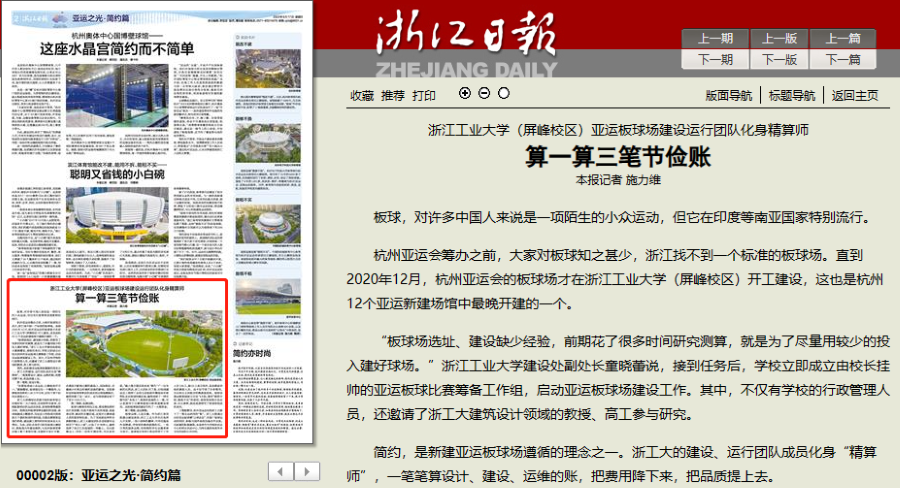Viewport: 900px width, 488px height.
Task: Open previous page 上一版
Action: (x=779, y=39)
